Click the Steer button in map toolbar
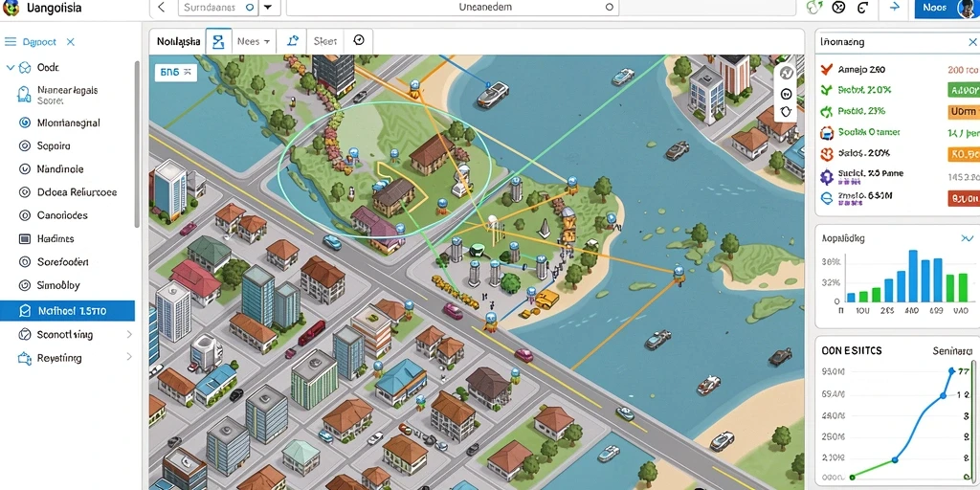Screen dimensions: 980x490 [325, 41]
